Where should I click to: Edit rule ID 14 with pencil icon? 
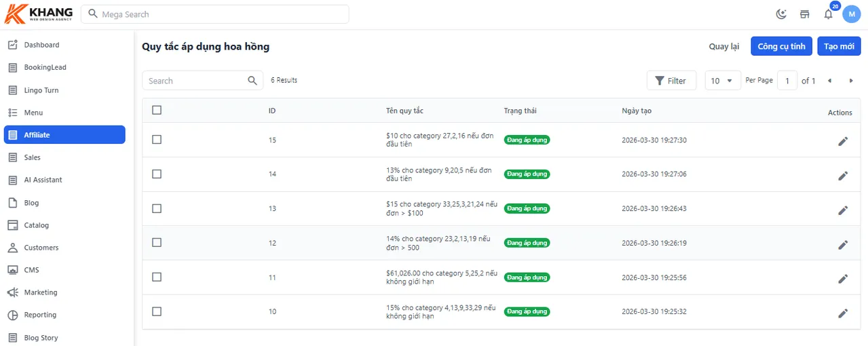[x=843, y=176]
